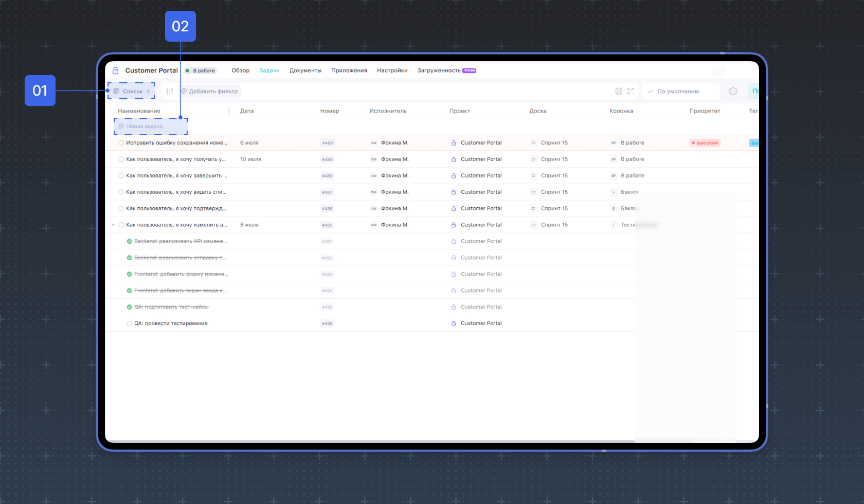Open 'Customer Portal' project link in row #489
Screen dimensions: 864x504
(481, 159)
